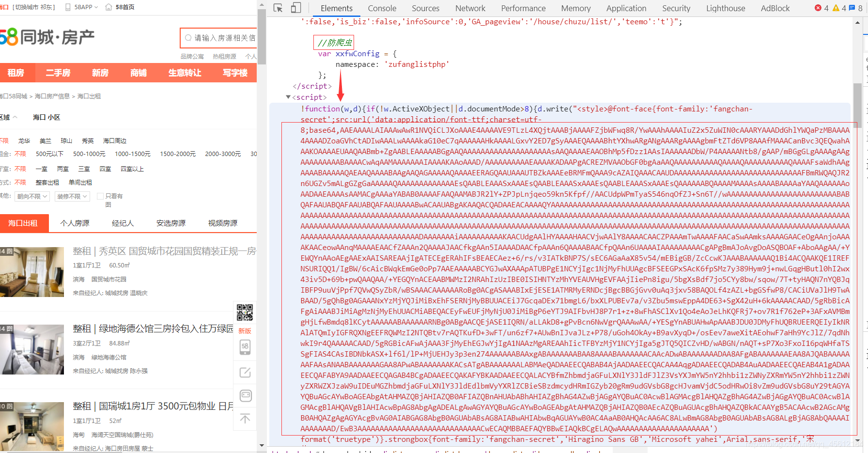Click the 写字楼 navigation item

tap(235, 73)
